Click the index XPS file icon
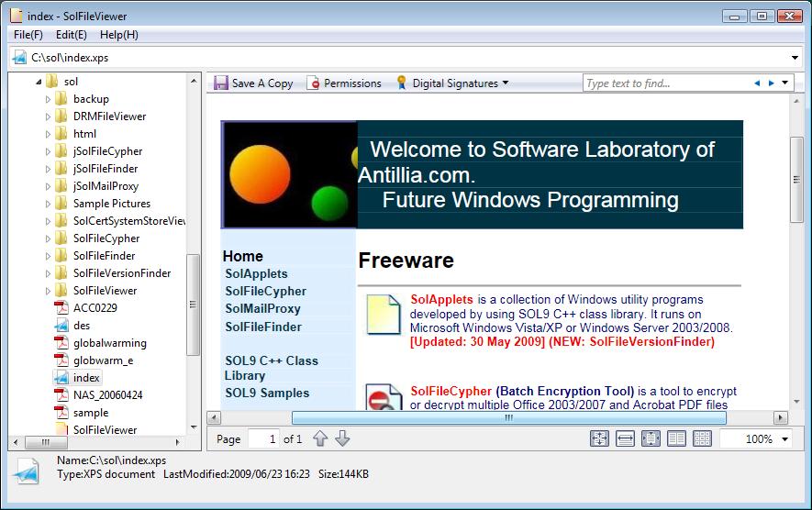 point(61,377)
